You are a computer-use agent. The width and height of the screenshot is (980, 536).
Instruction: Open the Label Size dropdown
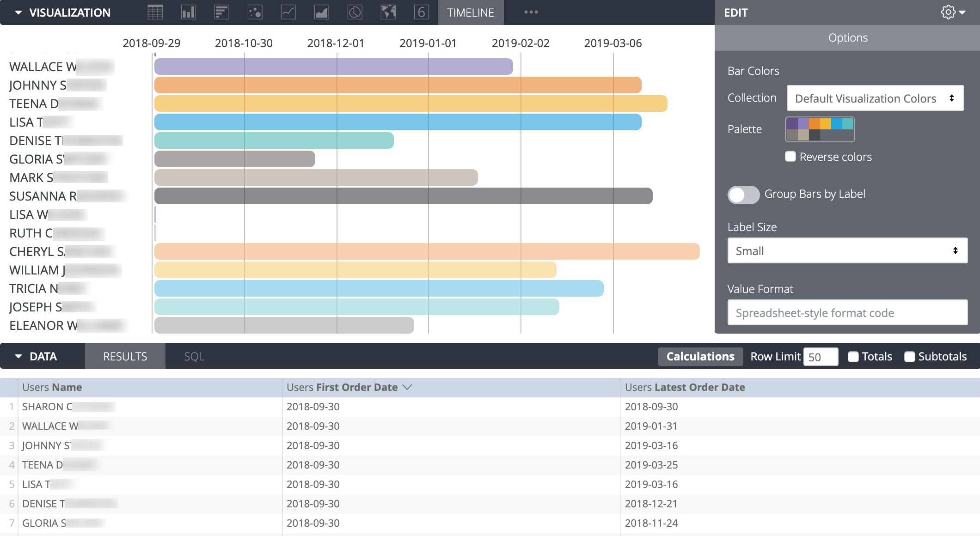[847, 250]
